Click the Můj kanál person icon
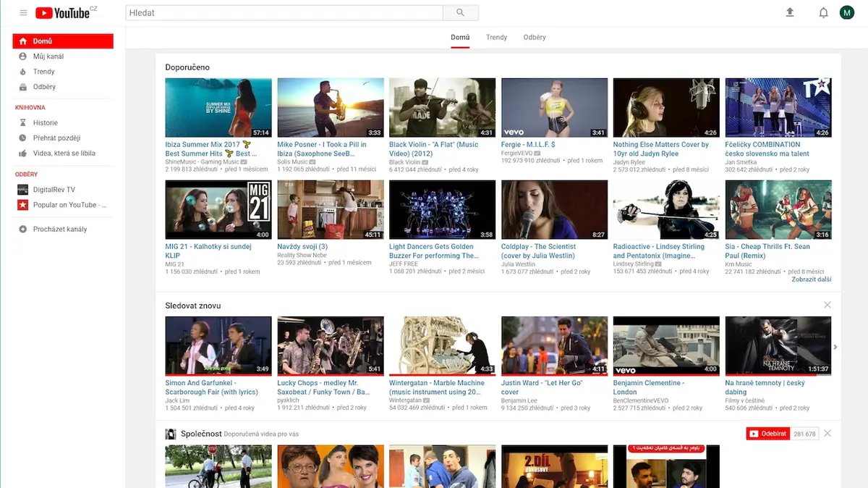 [x=23, y=56]
